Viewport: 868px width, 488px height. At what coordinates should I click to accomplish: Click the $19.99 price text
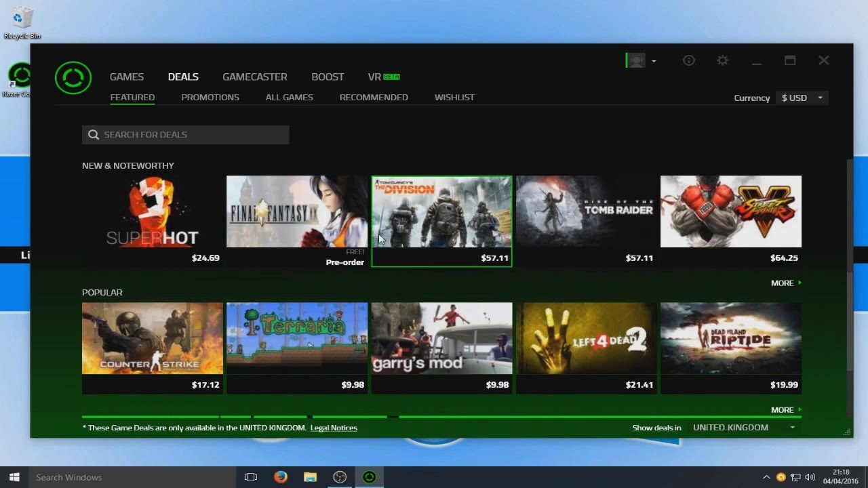pyautogui.click(x=784, y=385)
